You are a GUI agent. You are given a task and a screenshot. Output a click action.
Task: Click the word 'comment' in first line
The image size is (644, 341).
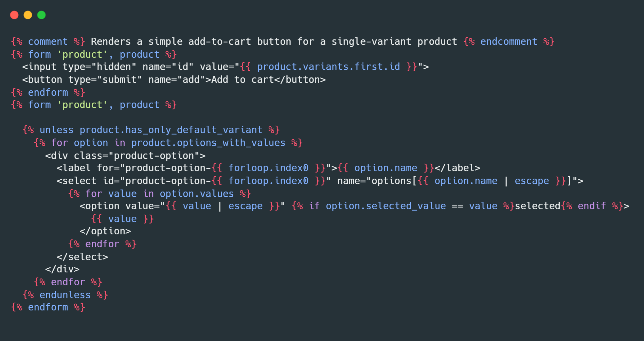click(48, 41)
